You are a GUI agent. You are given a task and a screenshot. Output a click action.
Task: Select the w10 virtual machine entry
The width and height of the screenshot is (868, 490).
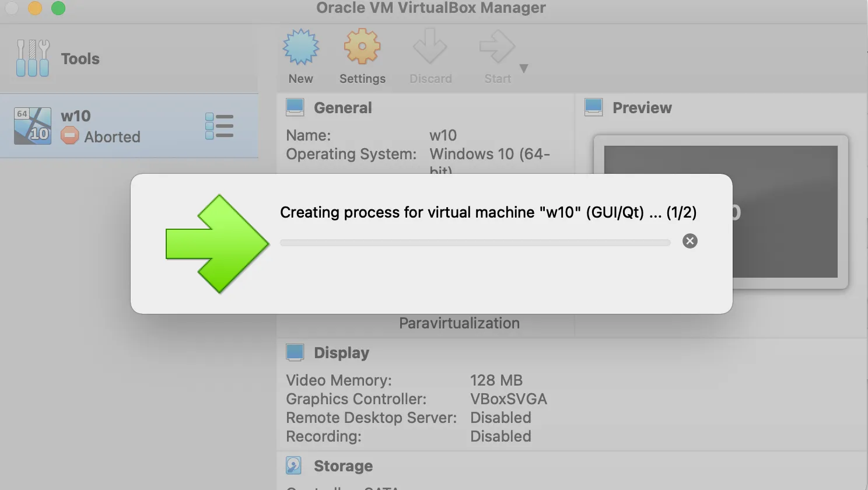tap(129, 126)
